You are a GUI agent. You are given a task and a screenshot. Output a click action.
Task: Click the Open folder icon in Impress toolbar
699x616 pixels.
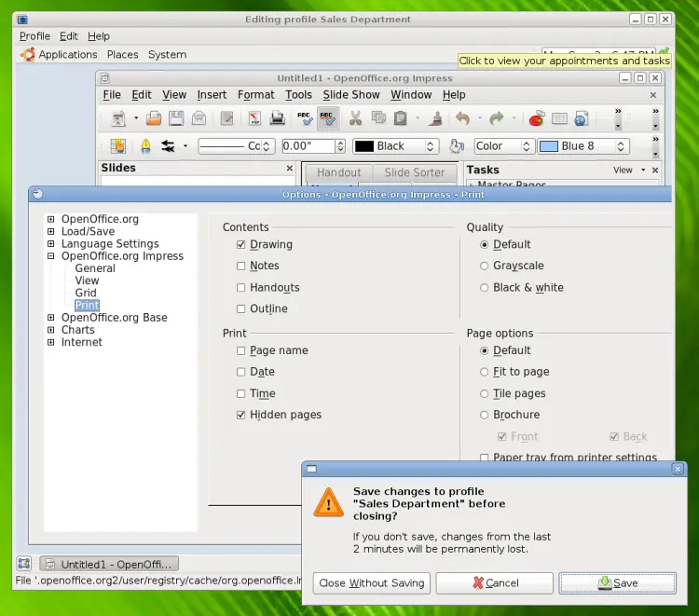pos(154,118)
